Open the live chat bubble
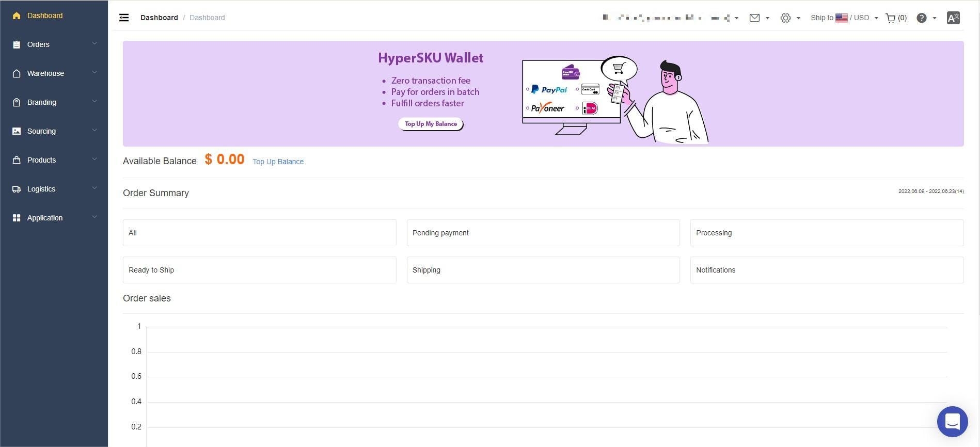This screenshot has height=447, width=980. (x=953, y=422)
